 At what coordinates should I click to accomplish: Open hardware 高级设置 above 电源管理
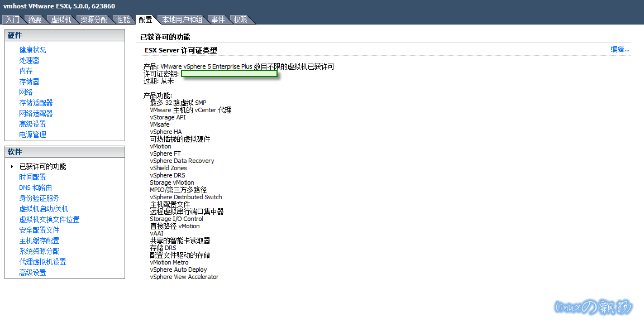point(32,124)
